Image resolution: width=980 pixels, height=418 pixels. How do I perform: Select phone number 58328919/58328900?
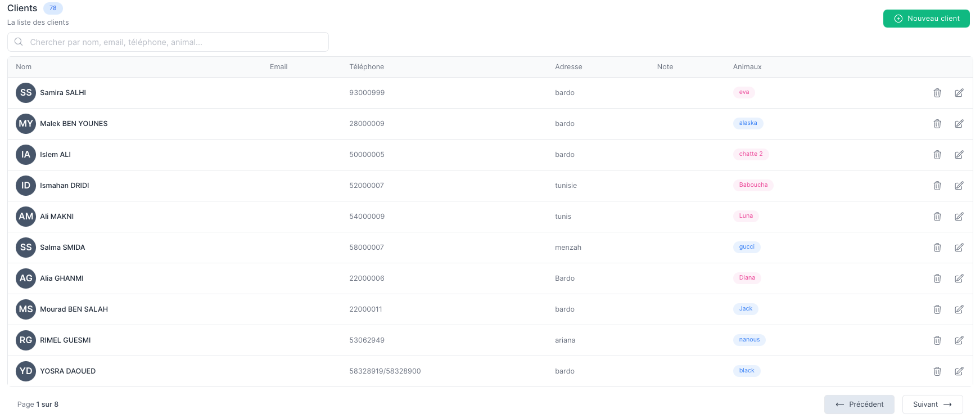click(385, 371)
